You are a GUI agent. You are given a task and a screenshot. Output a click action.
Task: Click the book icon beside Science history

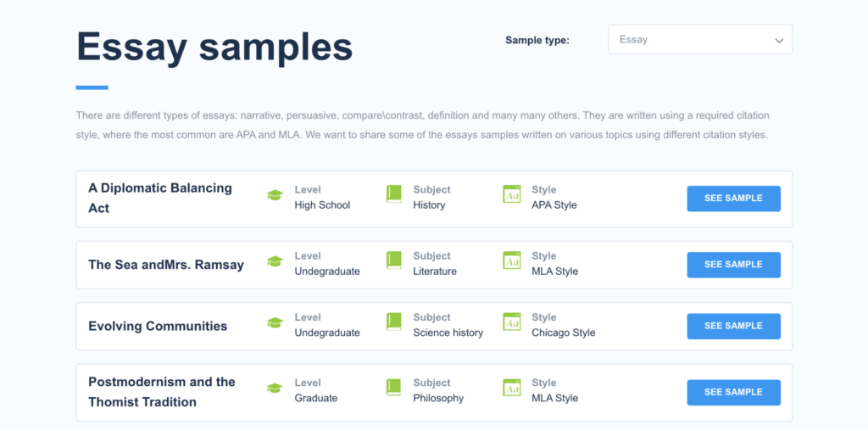pos(393,322)
